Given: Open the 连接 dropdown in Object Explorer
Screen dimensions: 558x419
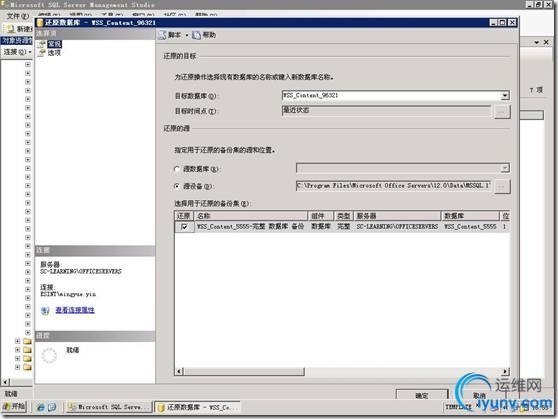Looking at the screenshot, I should point(17,52).
